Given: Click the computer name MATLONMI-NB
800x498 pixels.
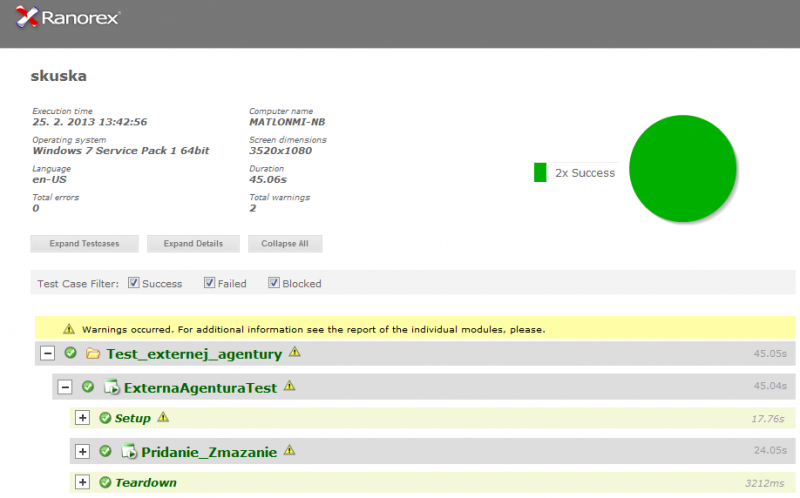Looking at the screenshot, I should pyautogui.click(x=287, y=122).
